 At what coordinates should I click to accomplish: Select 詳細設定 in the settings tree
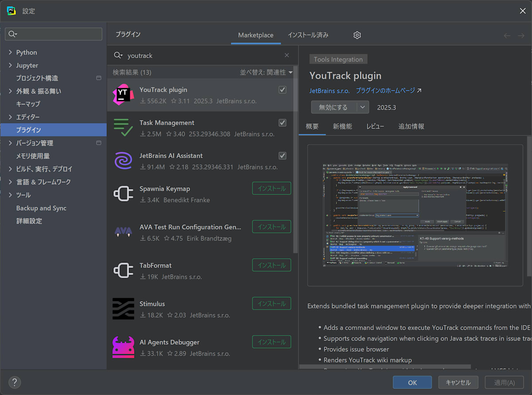point(29,221)
